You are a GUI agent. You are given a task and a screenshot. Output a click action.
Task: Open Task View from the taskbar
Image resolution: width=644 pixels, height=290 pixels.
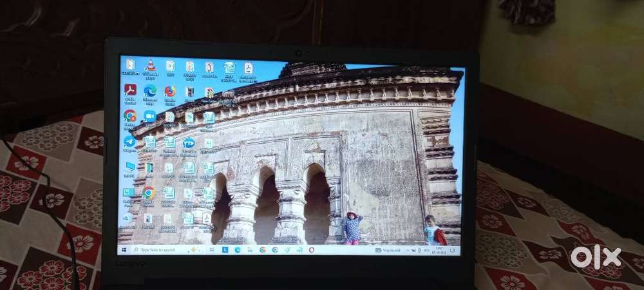coord(211,249)
